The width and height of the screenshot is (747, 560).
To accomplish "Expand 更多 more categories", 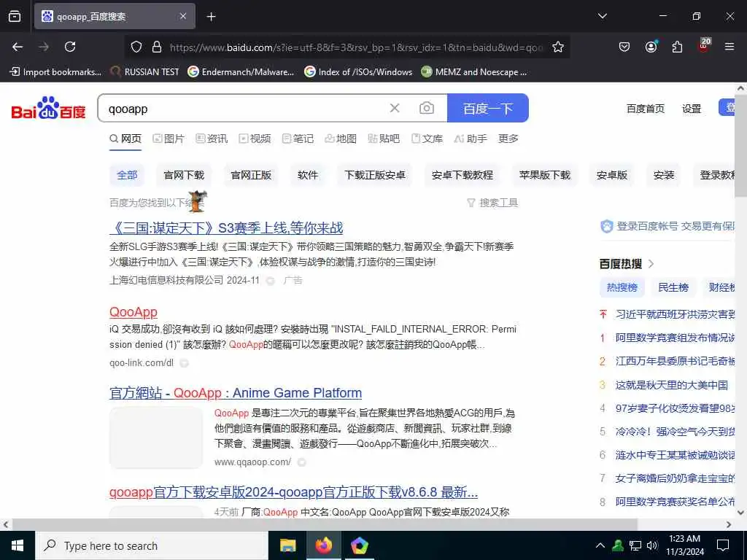I will coord(508,139).
